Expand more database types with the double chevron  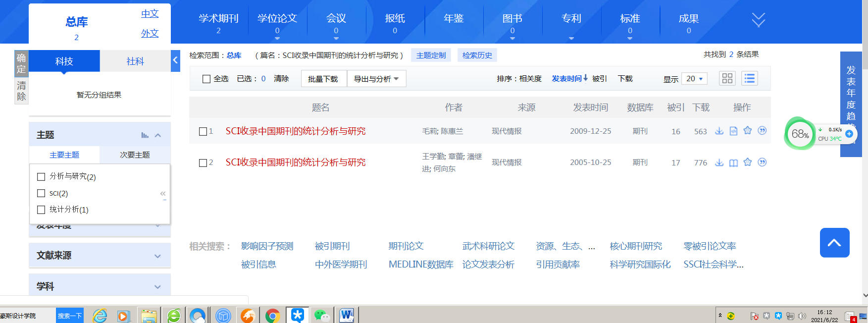tap(758, 20)
